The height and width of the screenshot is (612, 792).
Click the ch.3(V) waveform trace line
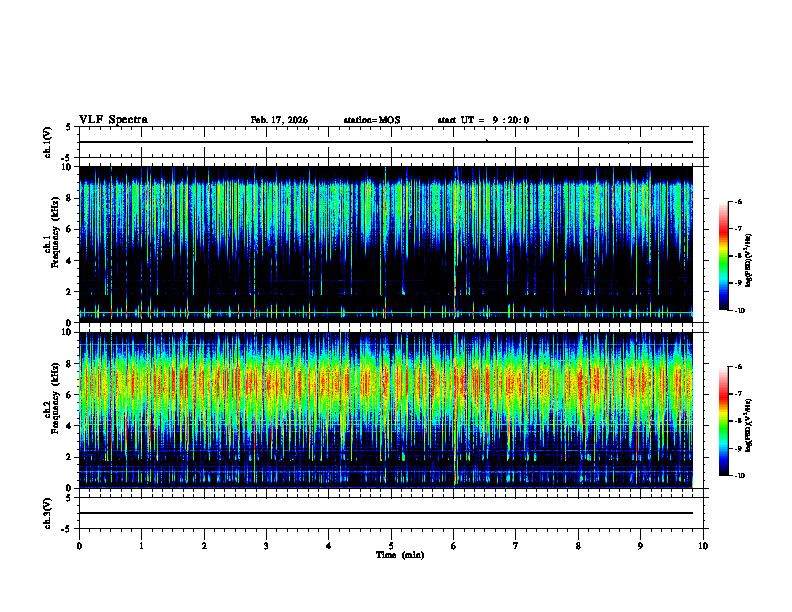coord(386,513)
